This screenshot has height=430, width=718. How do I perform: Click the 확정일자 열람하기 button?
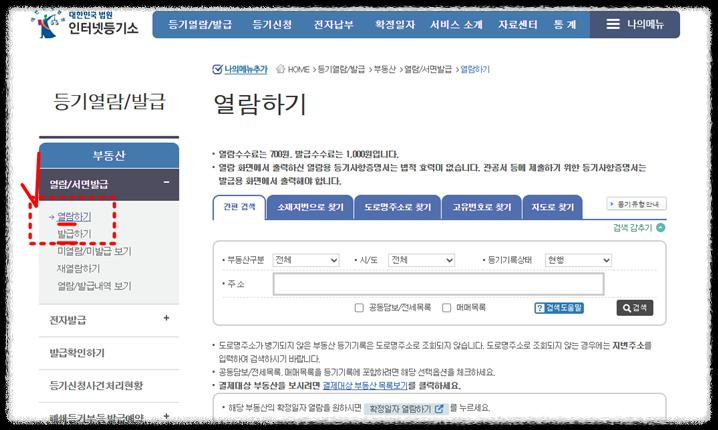[406, 408]
